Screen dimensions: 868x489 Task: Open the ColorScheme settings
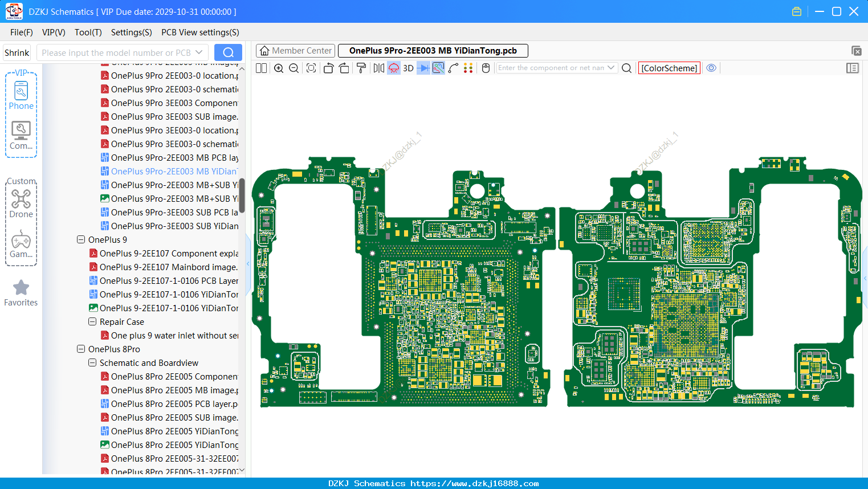click(669, 68)
